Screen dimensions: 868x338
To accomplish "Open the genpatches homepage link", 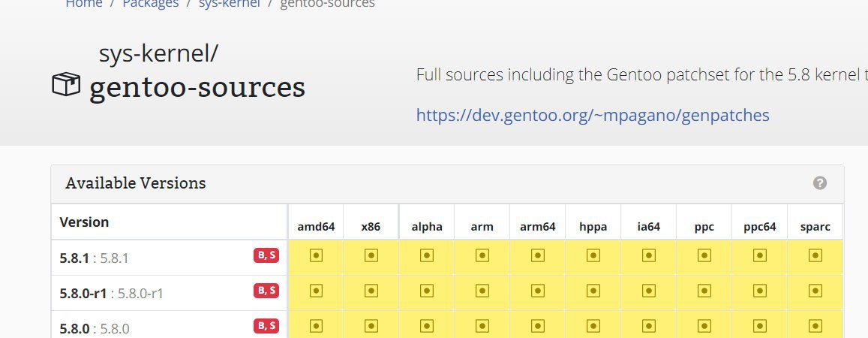I will (x=593, y=116).
